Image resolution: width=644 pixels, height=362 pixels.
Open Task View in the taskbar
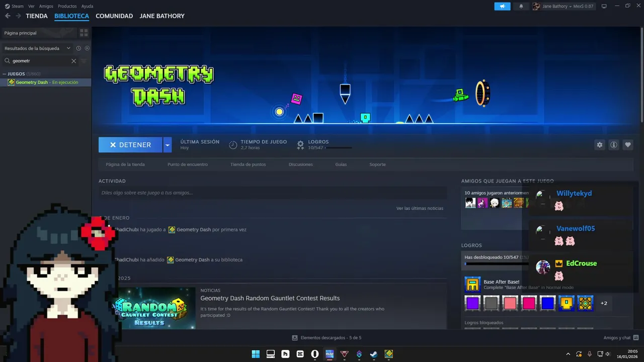271,354
